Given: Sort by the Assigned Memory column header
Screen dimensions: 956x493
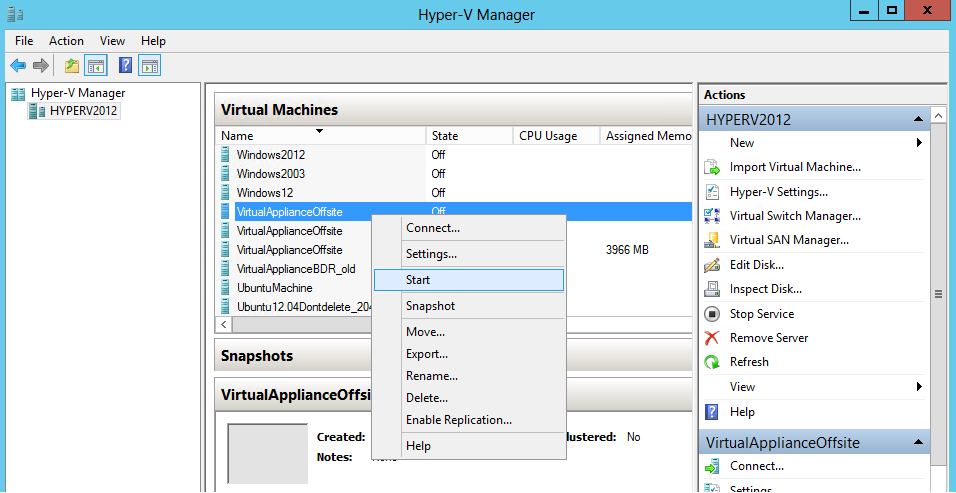Looking at the screenshot, I should coord(646,136).
